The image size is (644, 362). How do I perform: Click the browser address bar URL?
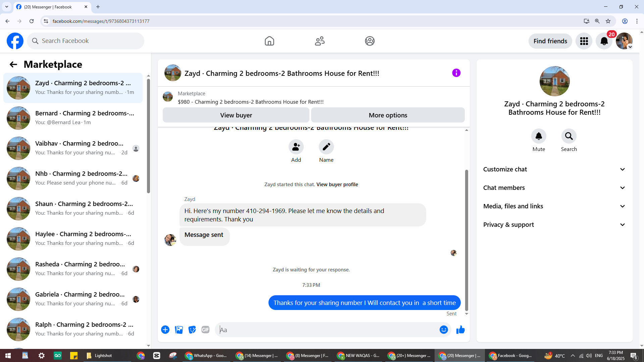[101, 21]
